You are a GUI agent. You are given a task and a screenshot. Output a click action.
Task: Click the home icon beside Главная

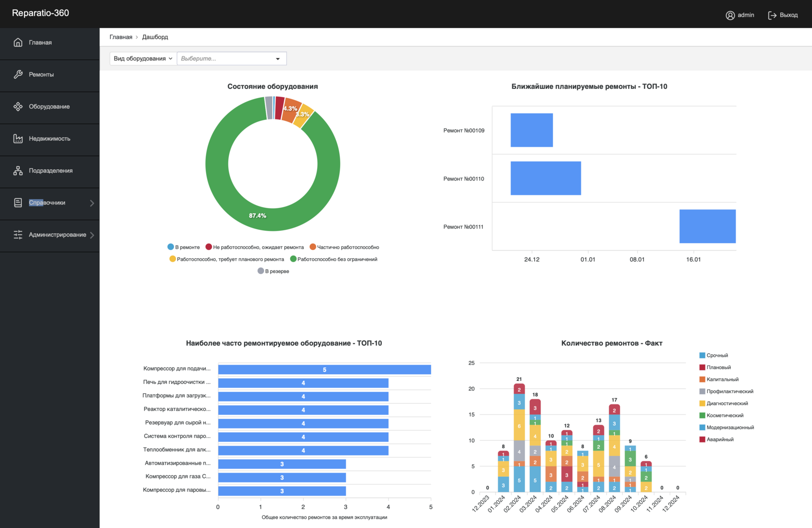[18, 43]
